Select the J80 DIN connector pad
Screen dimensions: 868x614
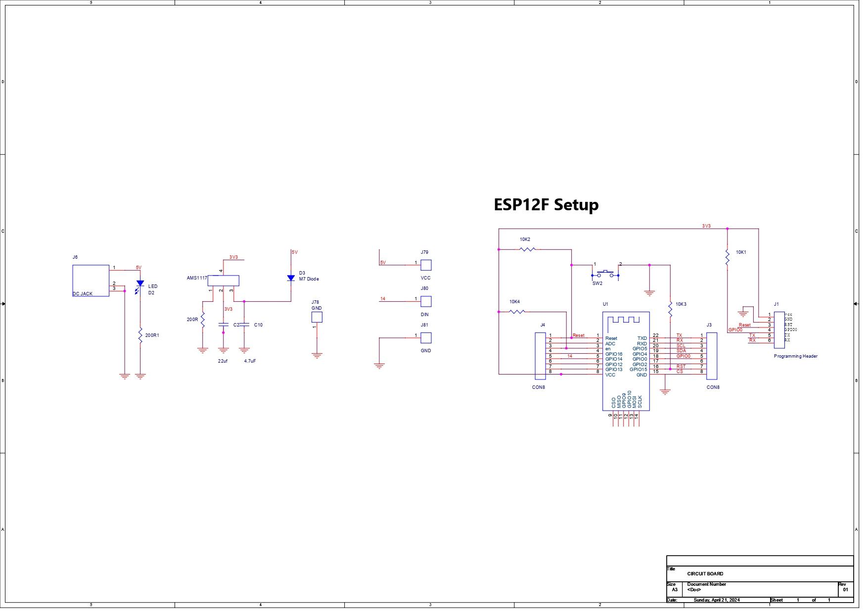[426, 301]
